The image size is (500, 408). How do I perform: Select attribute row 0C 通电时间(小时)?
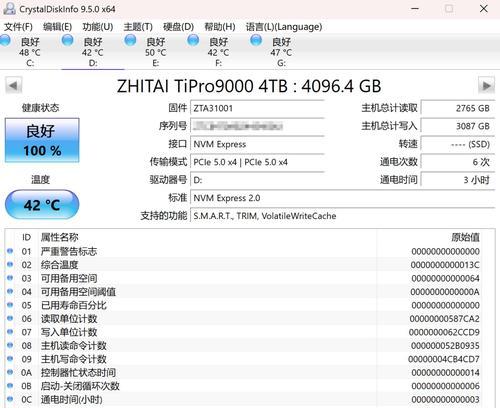point(243,399)
